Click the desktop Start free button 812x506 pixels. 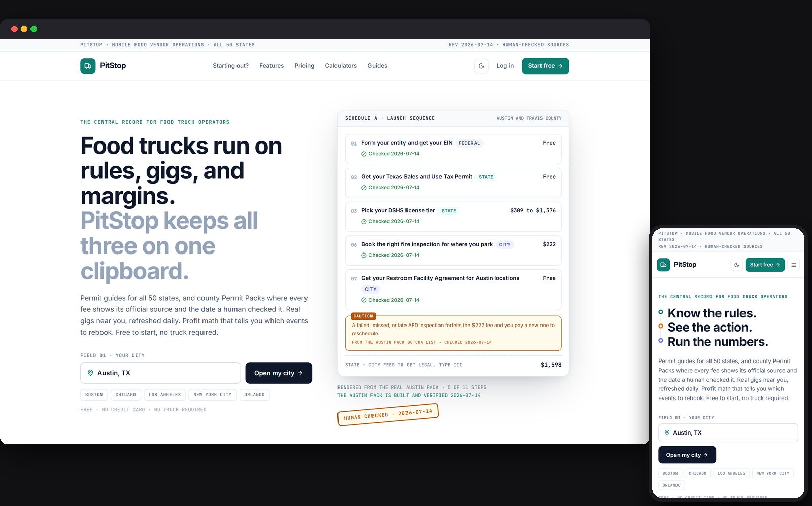[x=546, y=66]
